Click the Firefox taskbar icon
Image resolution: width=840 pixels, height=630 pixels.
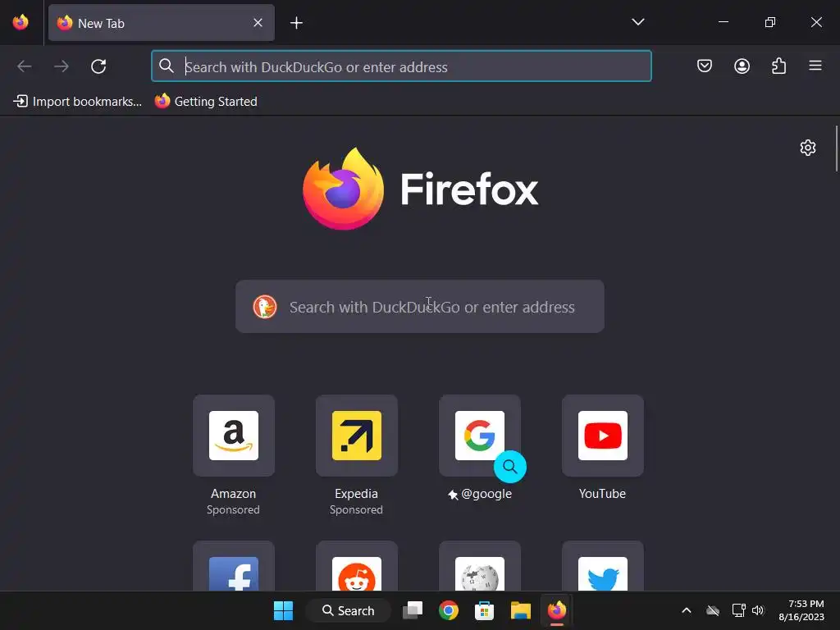point(557,610)
